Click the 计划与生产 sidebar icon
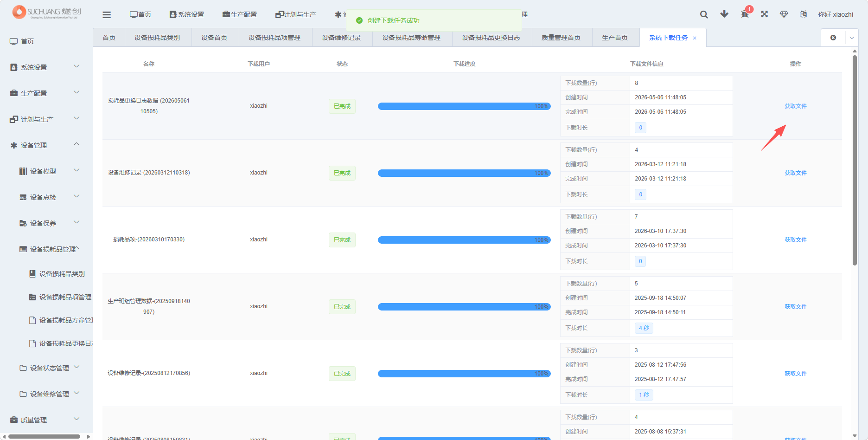The image size is (868, 440). pos(14,119)
